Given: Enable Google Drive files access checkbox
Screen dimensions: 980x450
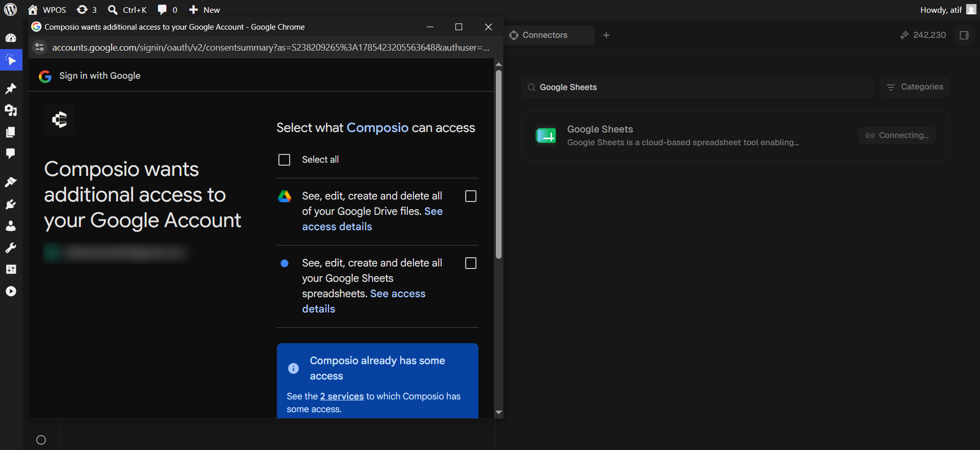Looking at the screenshot, I should pos(471,196).
